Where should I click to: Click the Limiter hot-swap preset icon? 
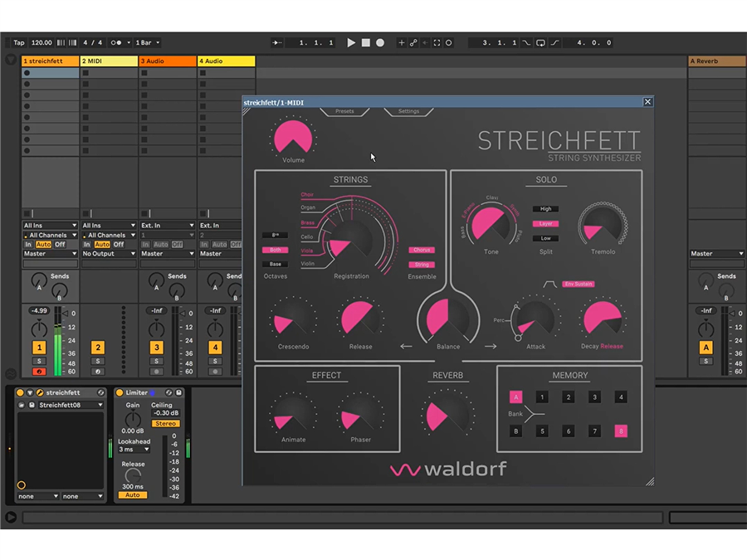[x=169, y=392]
